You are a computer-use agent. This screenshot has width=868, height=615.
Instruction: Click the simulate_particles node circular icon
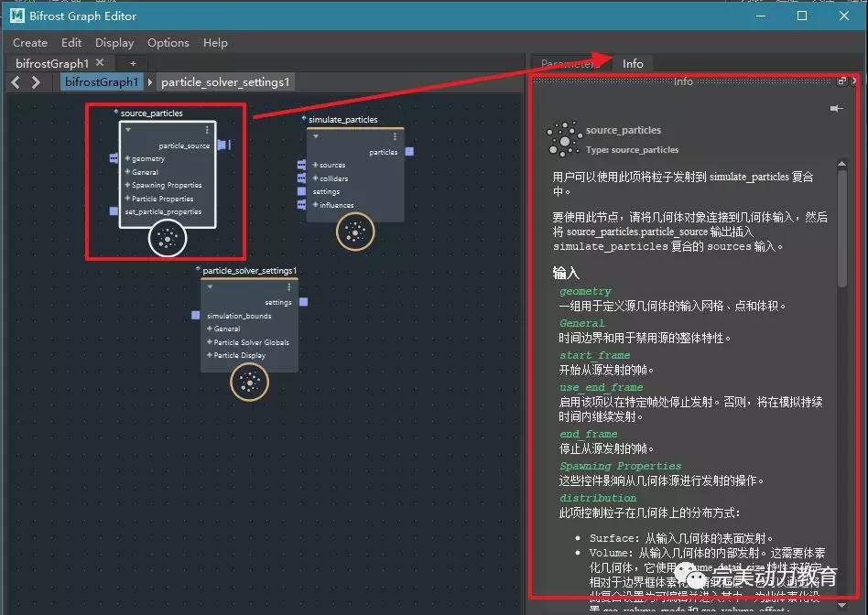click(x=354, y=232)
